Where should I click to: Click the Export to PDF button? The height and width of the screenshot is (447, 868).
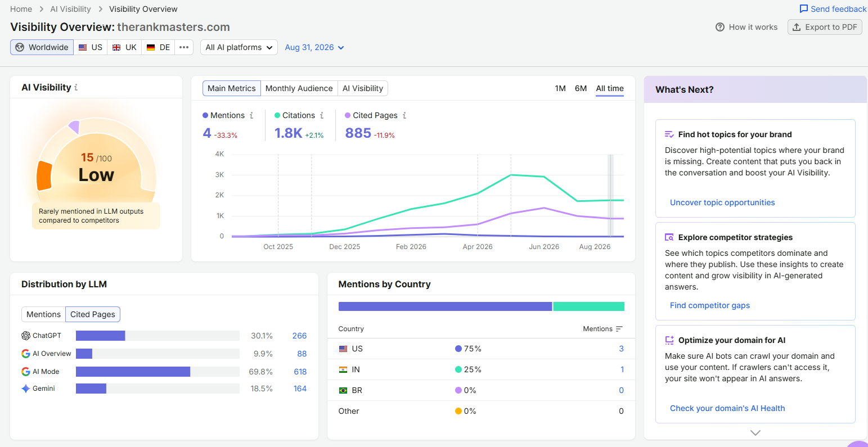point(825,27)
